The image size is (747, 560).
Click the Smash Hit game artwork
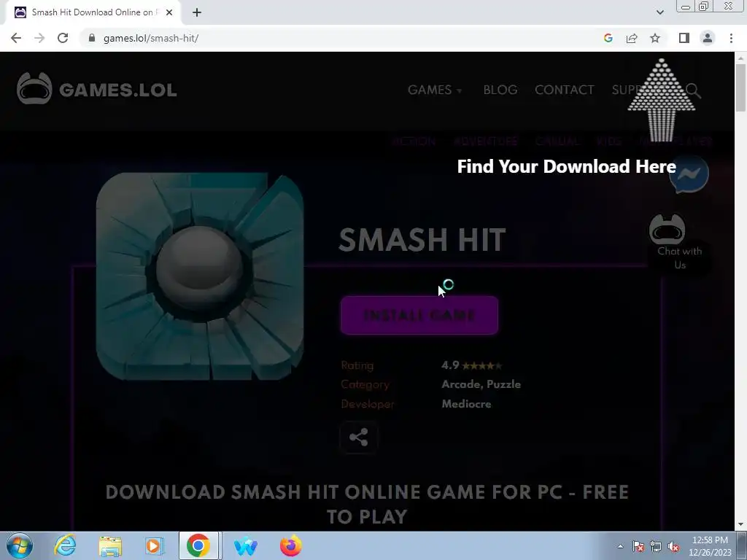point(200,276)
